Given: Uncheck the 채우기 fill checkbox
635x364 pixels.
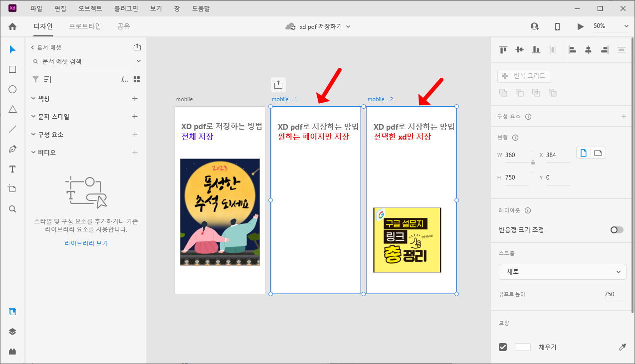Looking at the screenshot, I should click(503, 347).
